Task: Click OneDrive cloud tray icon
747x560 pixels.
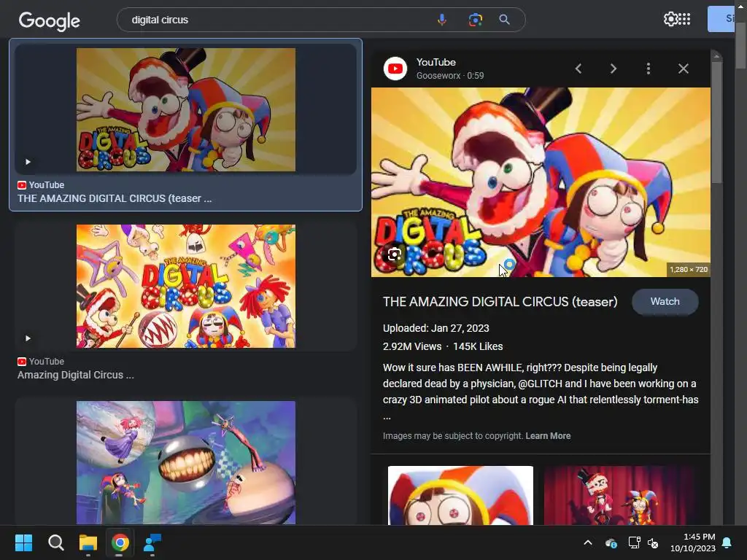Action: (611, 542)
